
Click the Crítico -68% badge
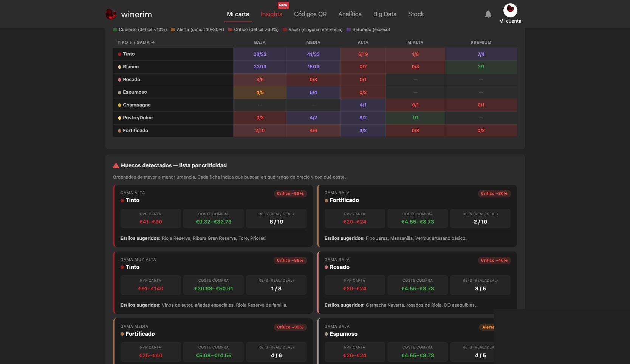(x=290, y=193)
